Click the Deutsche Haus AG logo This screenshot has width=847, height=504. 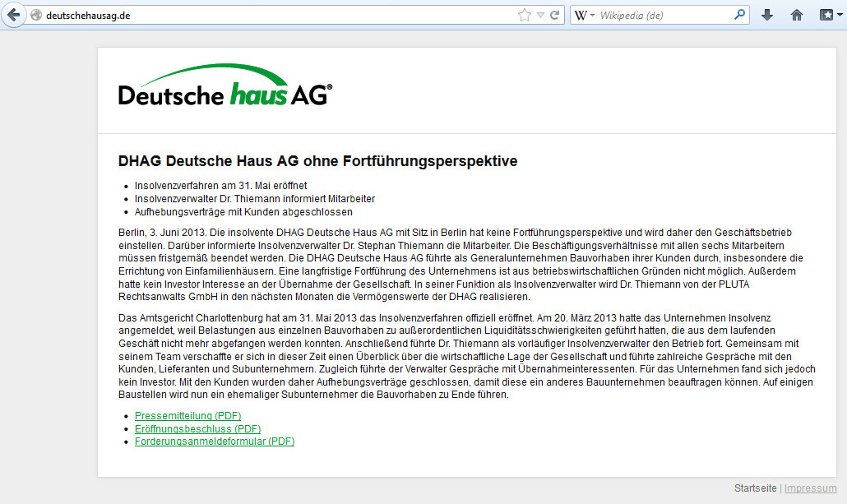pos(225,86)
